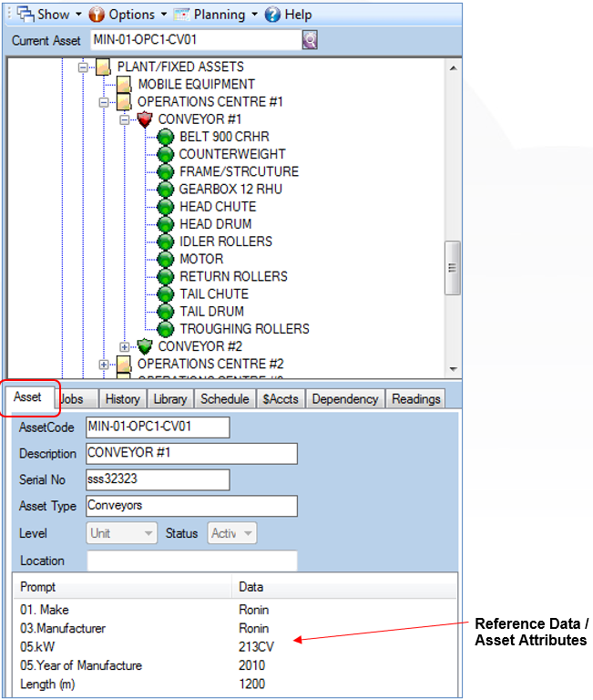Click the green status ball for RETURN ROLLERS
The image size is (593, 700).
[166, 276]
